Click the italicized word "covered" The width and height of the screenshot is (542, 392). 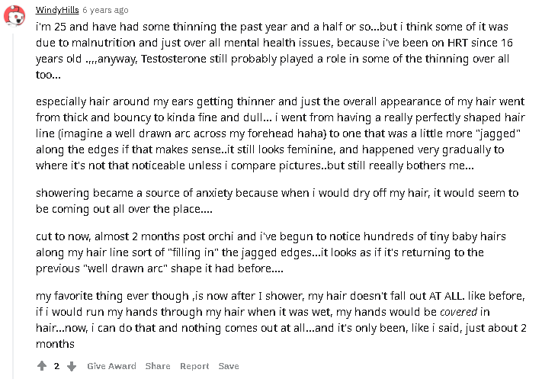tap(460, 311)
